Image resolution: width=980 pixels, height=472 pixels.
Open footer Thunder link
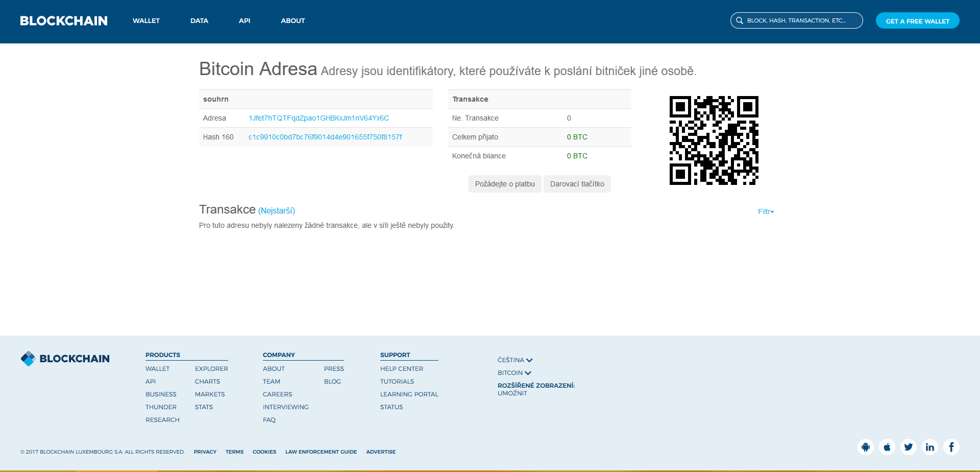pyautogui.click(x=161, y=407)
